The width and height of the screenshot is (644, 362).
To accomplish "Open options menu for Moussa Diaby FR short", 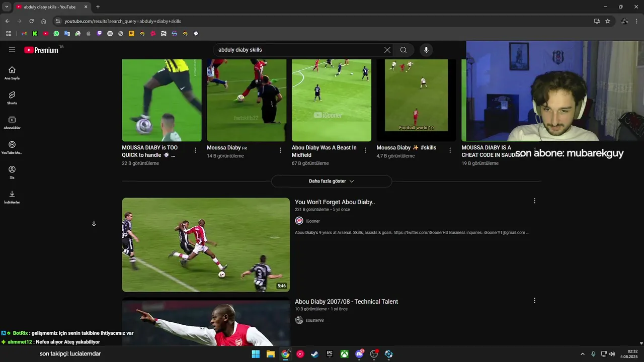I will click(x=280, y=150).
